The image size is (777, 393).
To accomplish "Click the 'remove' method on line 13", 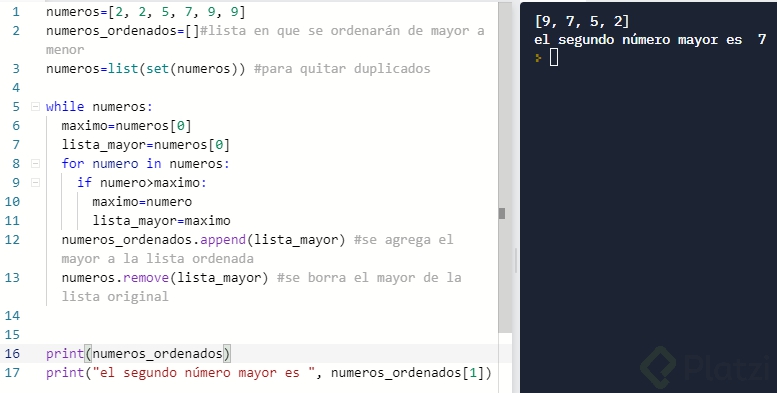I will tap(146, 278).
